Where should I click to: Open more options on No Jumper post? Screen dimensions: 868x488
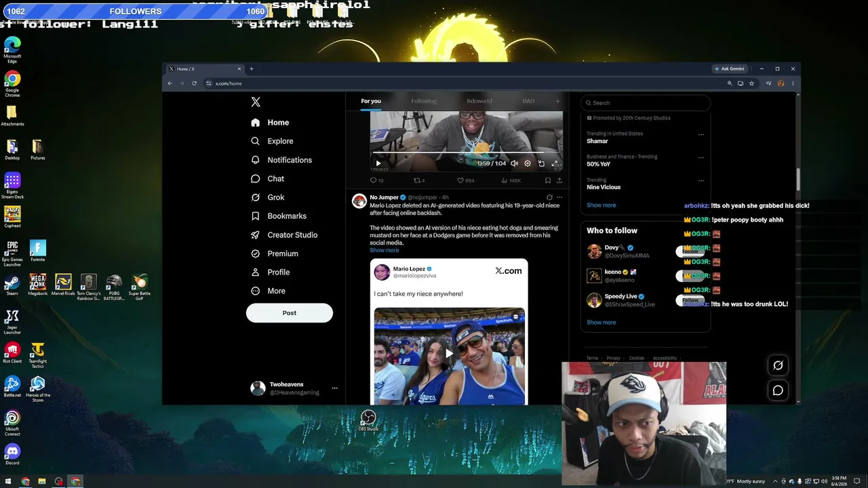point(559,197)
